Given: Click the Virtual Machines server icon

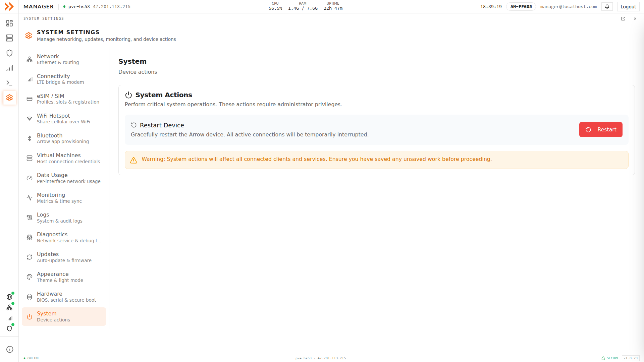Looking at the screenshot, I should click(30, 158).
